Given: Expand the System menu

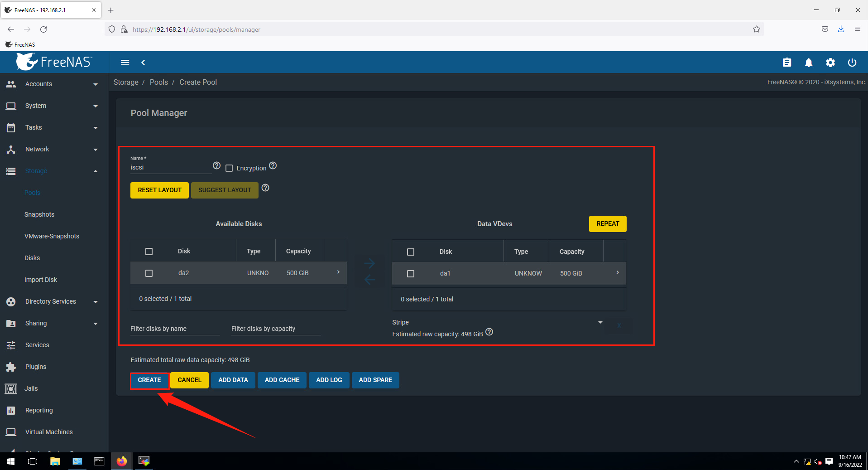Looking at the screenshot, I should (x=54, y=106).
